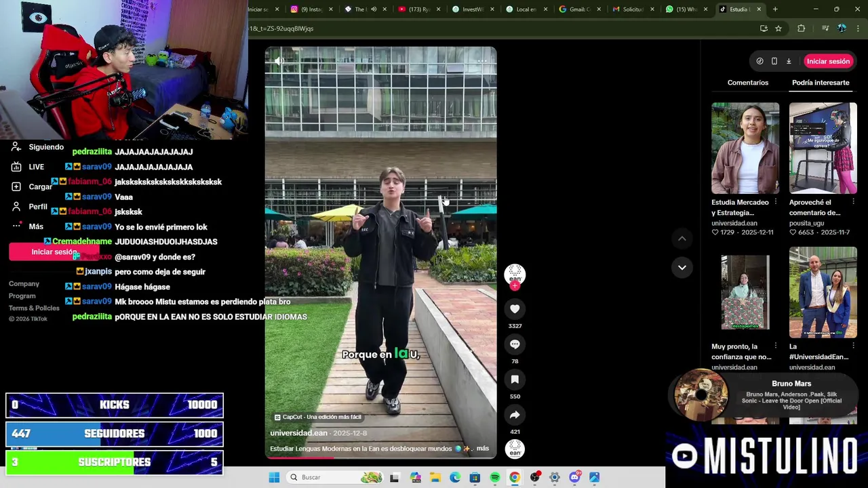Open the Program footer link
The width and height of the screenshot is (868, 488).
click(x=22, y=296)
